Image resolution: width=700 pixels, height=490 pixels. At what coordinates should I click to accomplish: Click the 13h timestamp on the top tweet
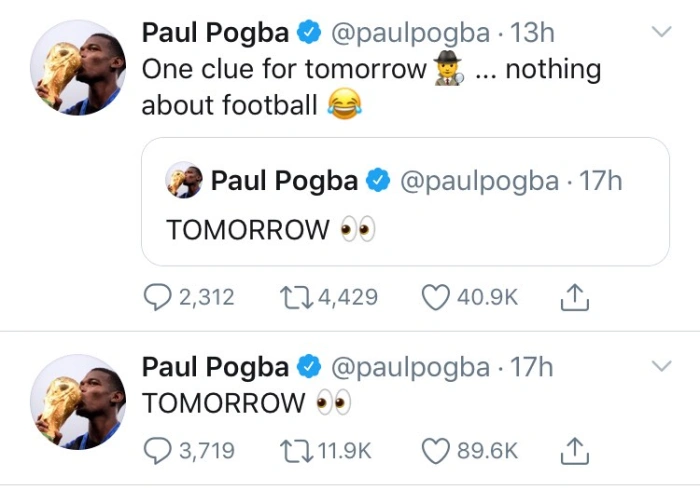pyautogui.click(x=532, y=33)
